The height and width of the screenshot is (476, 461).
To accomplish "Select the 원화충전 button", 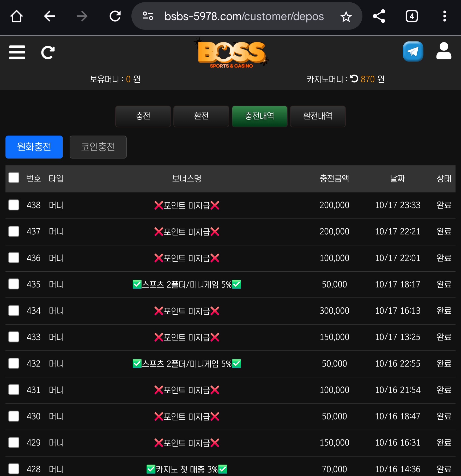I will click(x=34, y=147).
